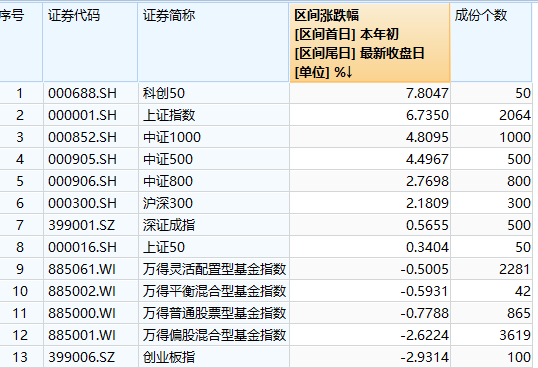
Task: Click constituent count 300
Action: click(x=519, y=203)
